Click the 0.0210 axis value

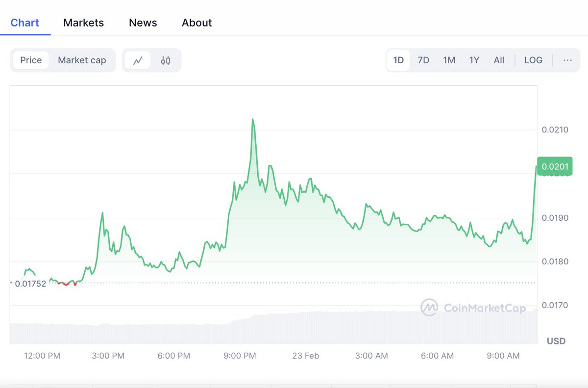tap(555, 130)
